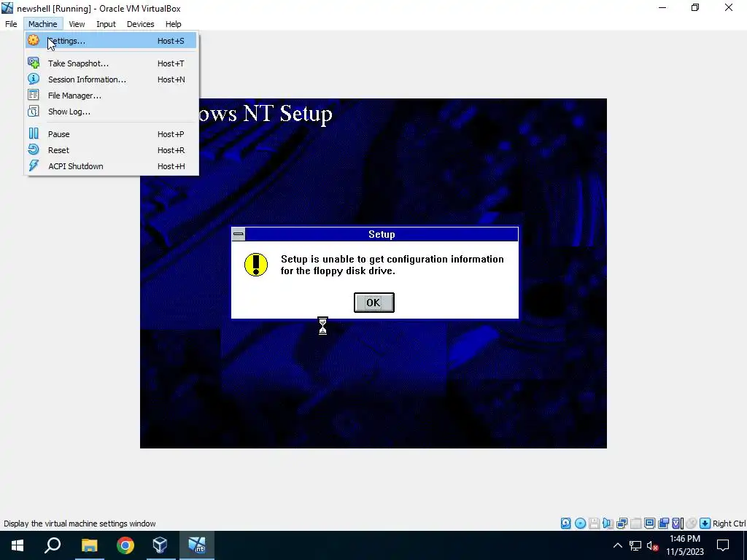
Task: Click the recording status icon
Action: point(663,524)
